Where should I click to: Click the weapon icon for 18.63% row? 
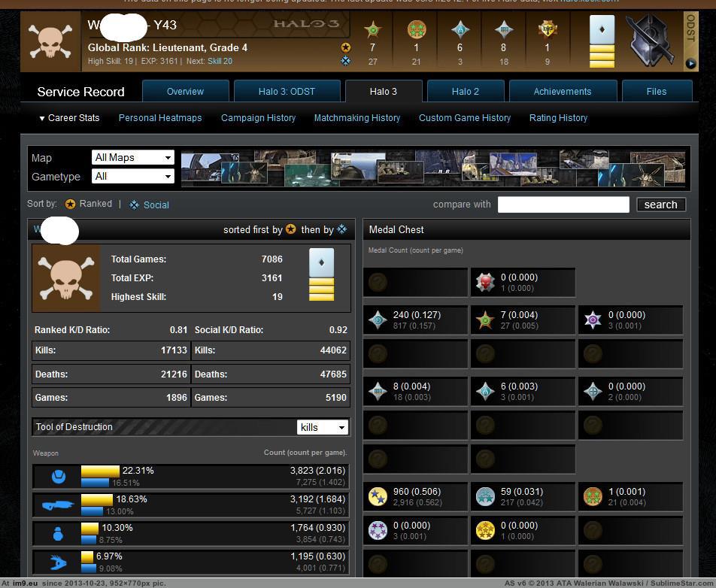[58, 505]
